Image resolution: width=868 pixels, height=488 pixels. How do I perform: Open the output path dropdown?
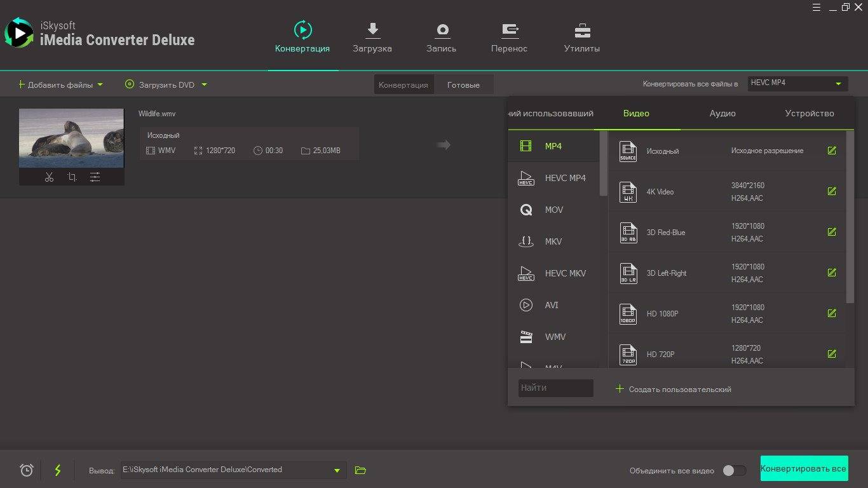tap(337, 471)
